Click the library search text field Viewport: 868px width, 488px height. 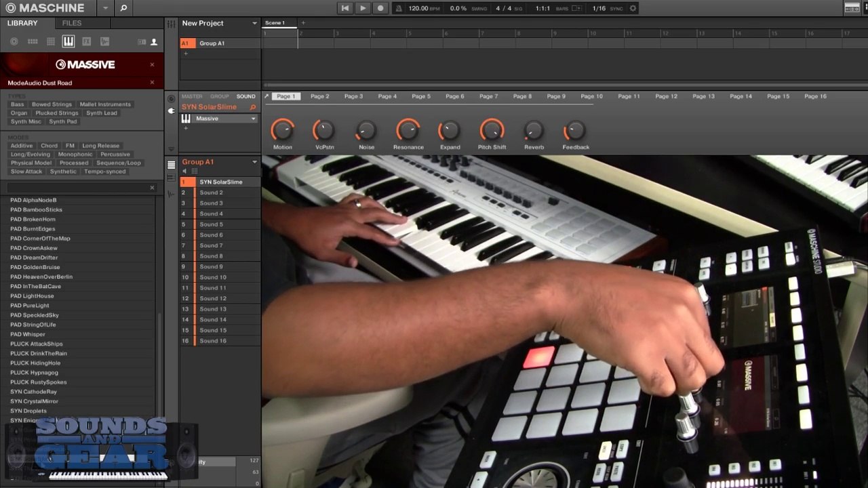point(77,188)
